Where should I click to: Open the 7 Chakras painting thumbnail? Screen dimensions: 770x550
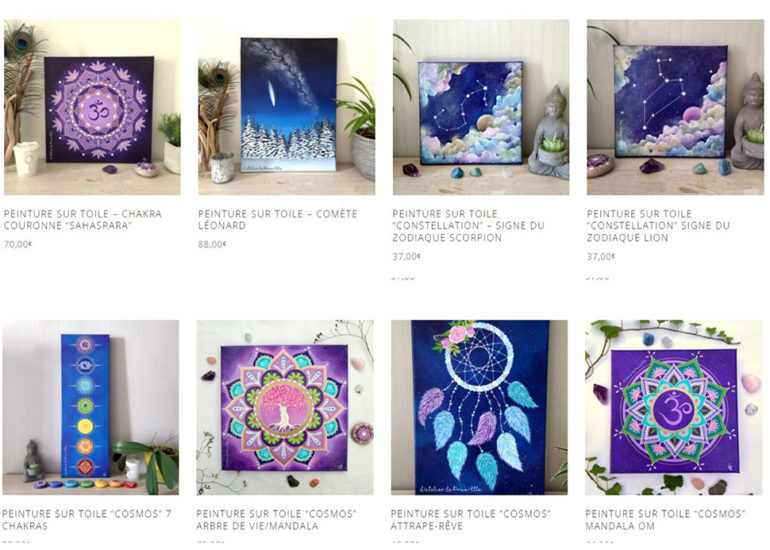pyautogui.click(x=91, y=408)
